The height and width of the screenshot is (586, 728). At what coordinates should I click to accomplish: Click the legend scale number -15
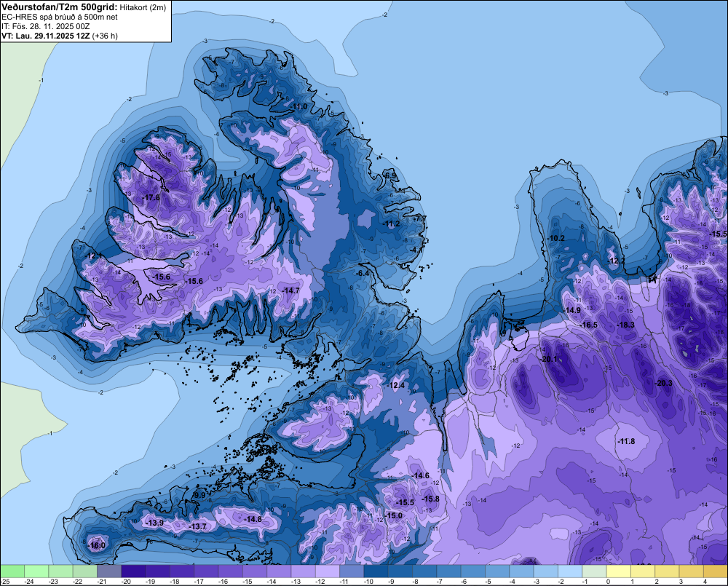tap(248, 582)
